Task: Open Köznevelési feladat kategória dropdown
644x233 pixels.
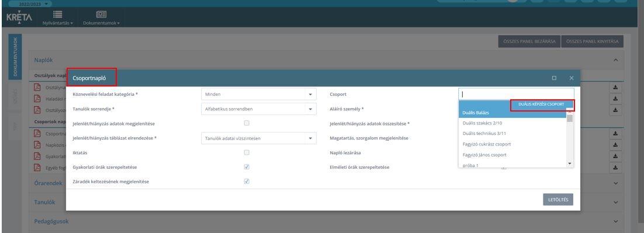Action: click(259, 95)
